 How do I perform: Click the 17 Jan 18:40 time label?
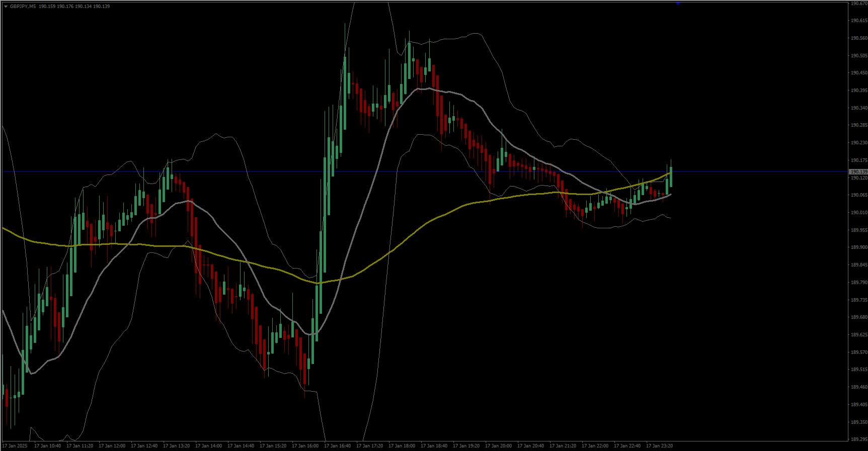[434, 446]
